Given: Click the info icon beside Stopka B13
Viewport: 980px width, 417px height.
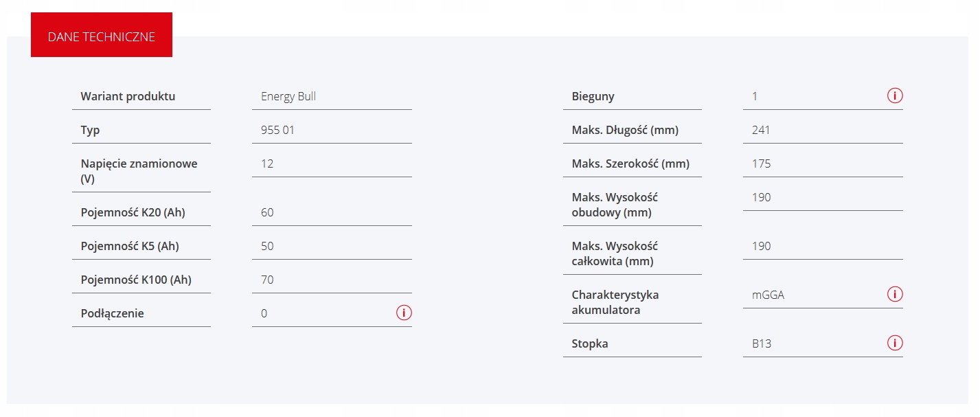Looking at the screenshot, I should (895, 343).
